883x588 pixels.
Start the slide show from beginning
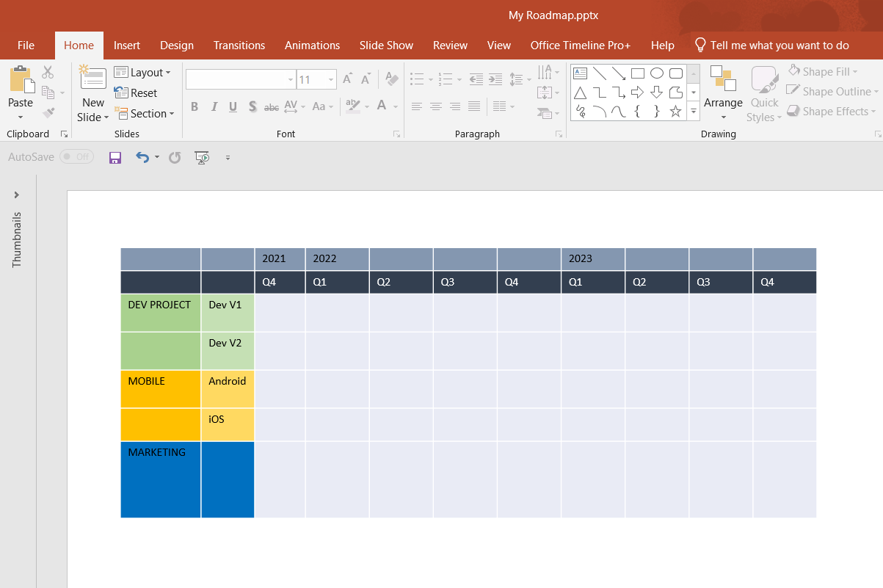(x=202, y=157)
